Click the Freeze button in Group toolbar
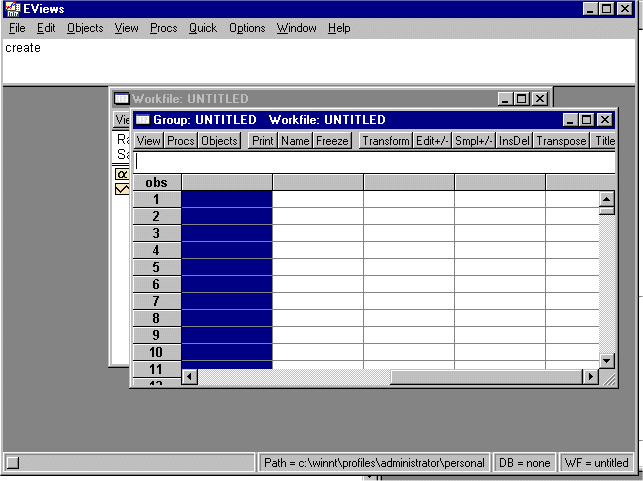 coord(332,141)
